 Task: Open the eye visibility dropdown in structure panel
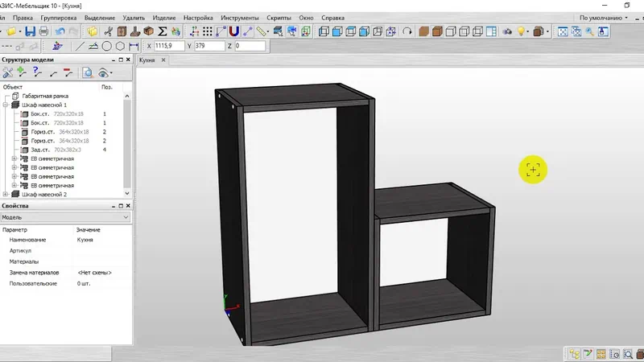[x=111, y=73]
